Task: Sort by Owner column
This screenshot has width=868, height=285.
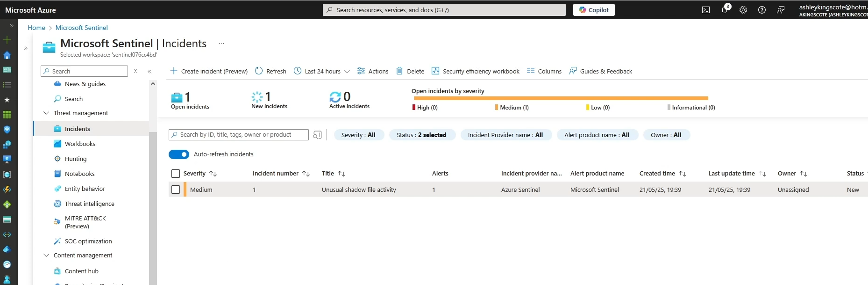Action: (793, 174)
